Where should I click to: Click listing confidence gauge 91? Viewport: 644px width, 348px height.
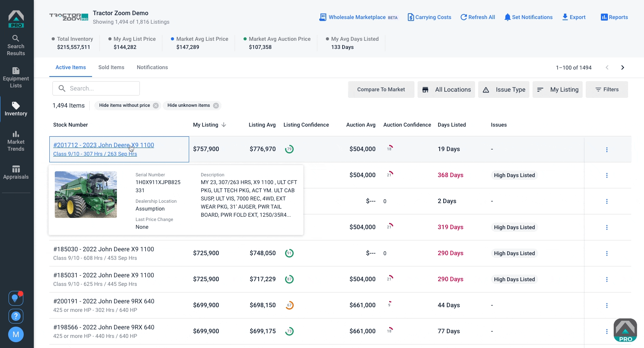click(x=289, y=253)
